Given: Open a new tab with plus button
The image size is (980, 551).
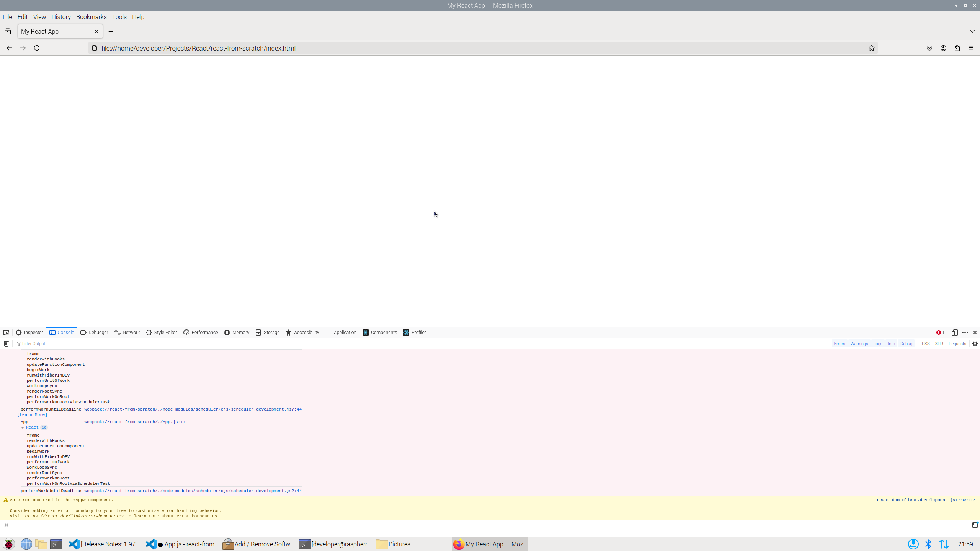Looking at the screenshot, I should 111,32.
